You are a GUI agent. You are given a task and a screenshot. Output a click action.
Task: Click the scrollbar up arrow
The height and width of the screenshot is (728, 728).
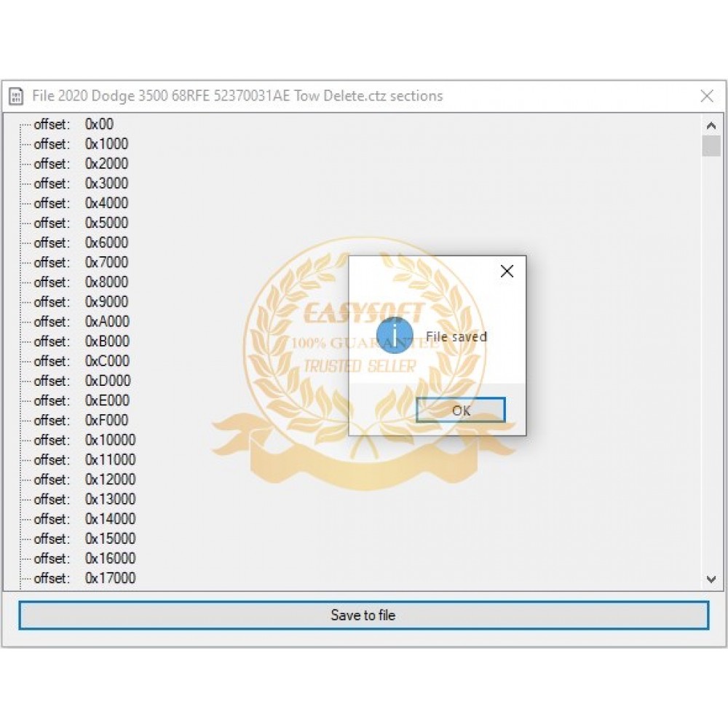pyautogui.click(x=711, y=125)
